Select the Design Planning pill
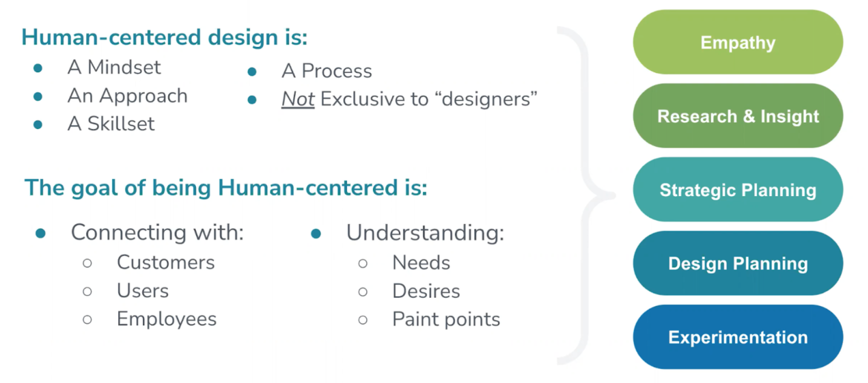Screen dimensions: 868x383 point(738,263)
